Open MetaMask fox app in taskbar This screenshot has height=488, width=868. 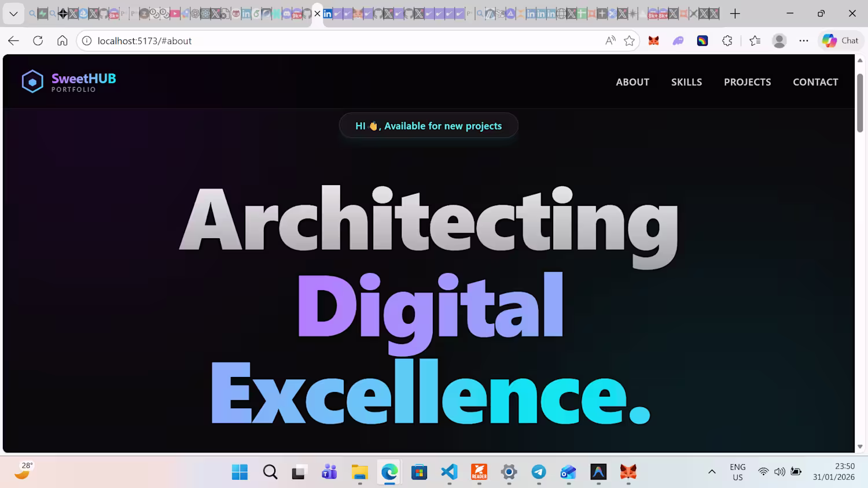(628, 472)
